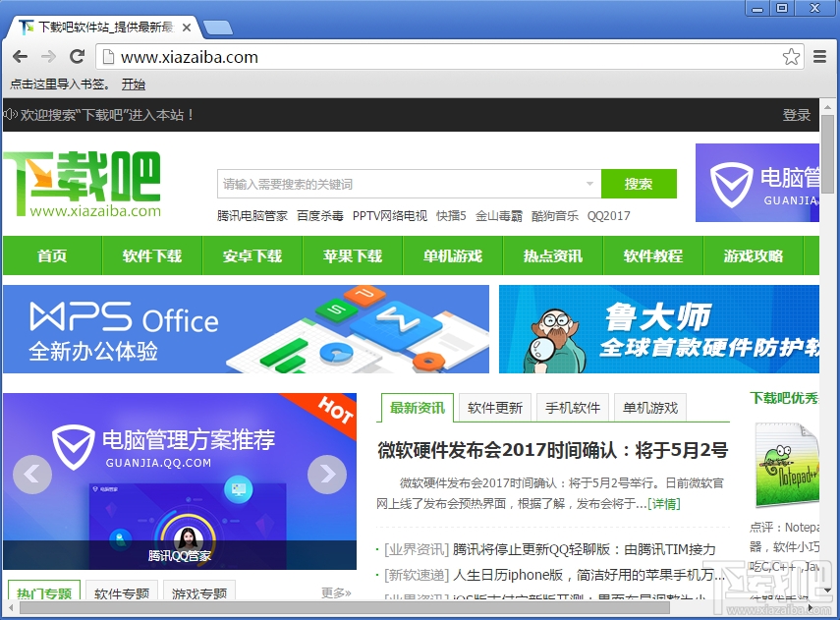Click hot search PPTV网络电视
Viewport: 840px width, 620px height.
(390, 216)
